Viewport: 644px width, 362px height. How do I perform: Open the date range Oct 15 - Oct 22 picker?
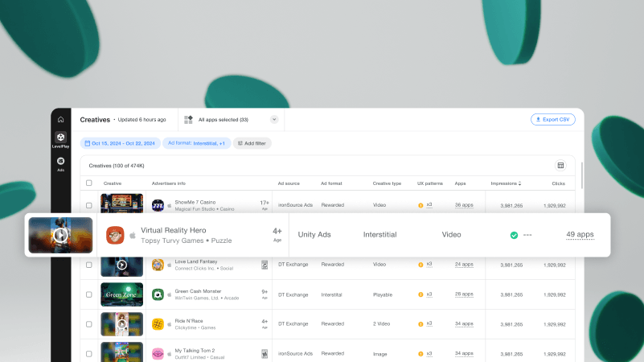pos(120,143)
